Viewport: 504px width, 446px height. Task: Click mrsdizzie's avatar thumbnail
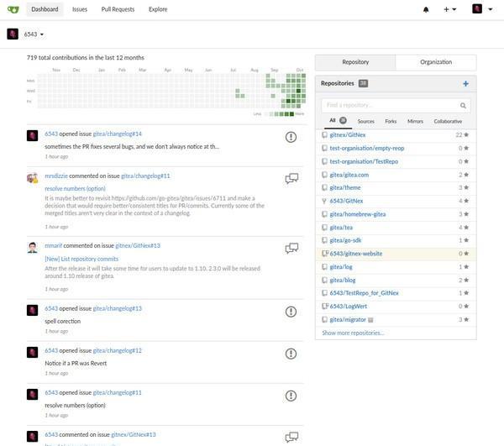(32, 178)
